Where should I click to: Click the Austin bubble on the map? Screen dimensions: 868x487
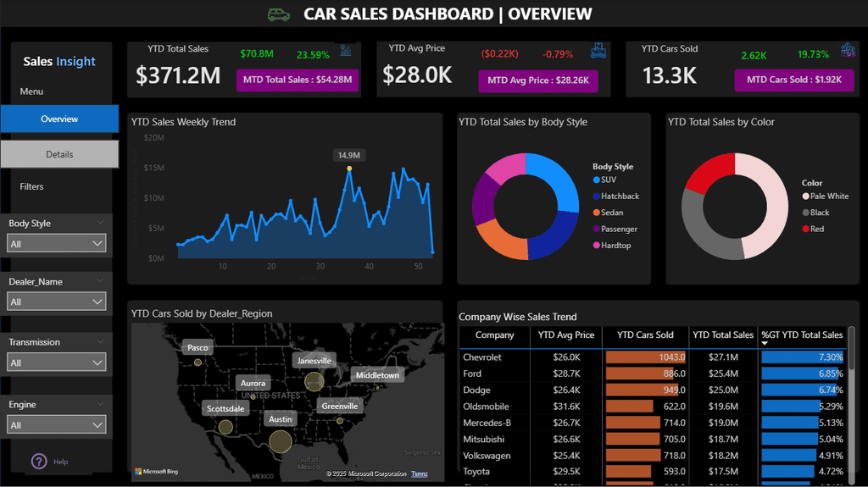281,440
